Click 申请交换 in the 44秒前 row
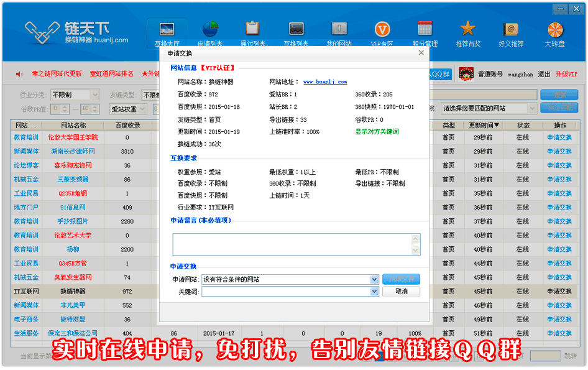This screenshot has width=588, height=370. click(559, 264)
